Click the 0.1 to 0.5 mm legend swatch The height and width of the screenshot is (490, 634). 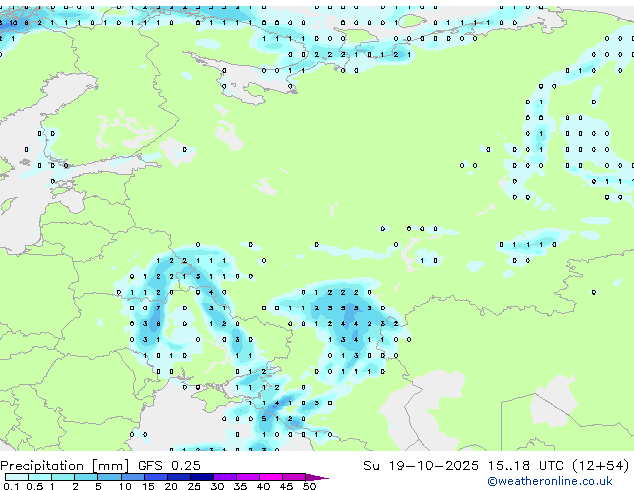[x=17, y=477]
